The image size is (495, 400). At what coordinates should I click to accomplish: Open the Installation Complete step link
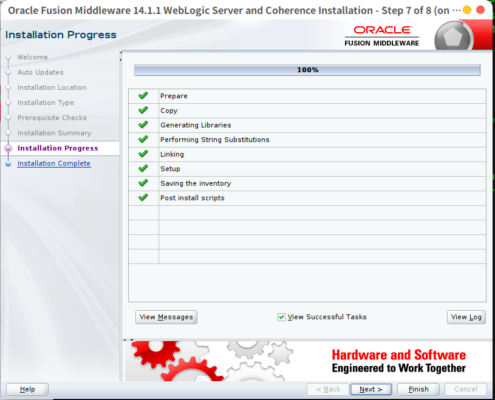pyautogui.click(x=54, y=163)
